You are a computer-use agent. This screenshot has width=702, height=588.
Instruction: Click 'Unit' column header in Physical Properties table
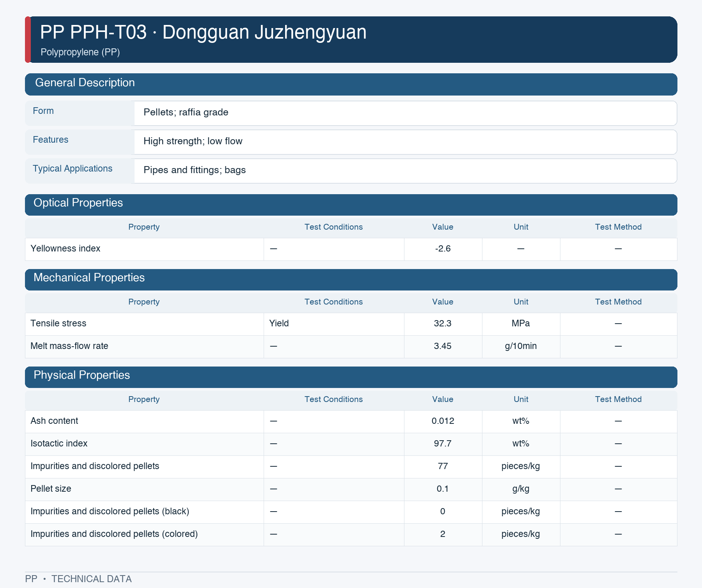[521, 399]
